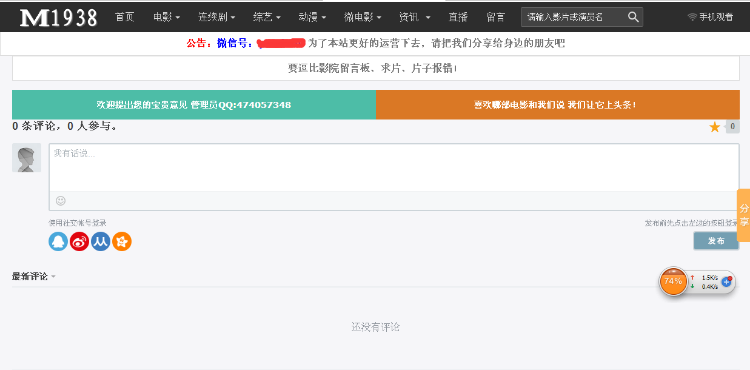
Task: Expand the 微电影 dropdown menu
Action: [363, 17]
